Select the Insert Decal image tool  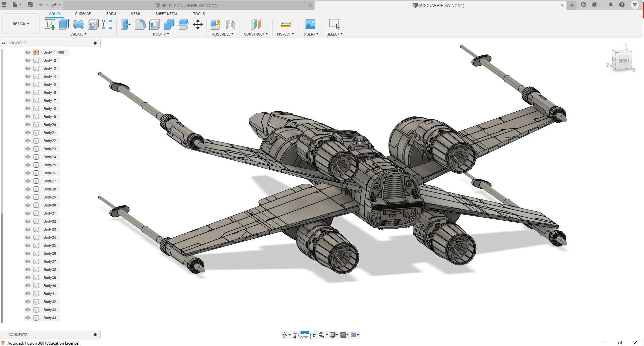(x=311, y=24)
